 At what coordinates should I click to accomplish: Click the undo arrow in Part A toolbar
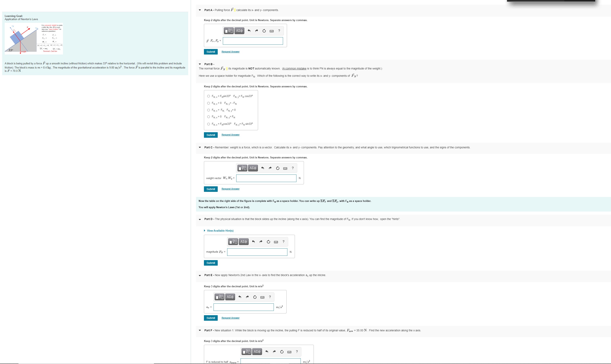point(249,31)
